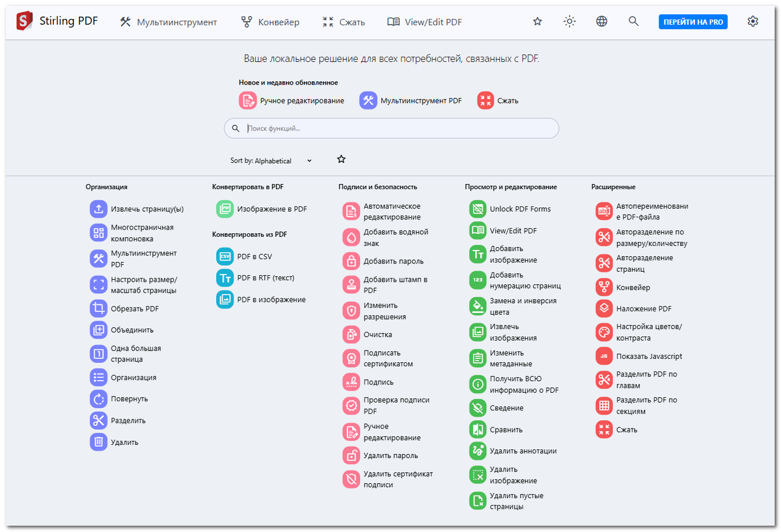
Task: Open Сжать in top menu
Action: (344, 21)
